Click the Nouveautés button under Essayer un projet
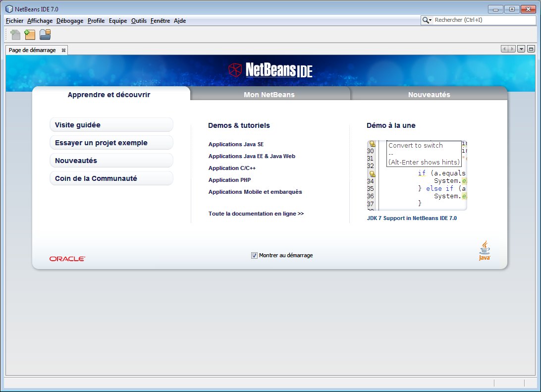Viewport: 541px width, 392px height. 111,161
